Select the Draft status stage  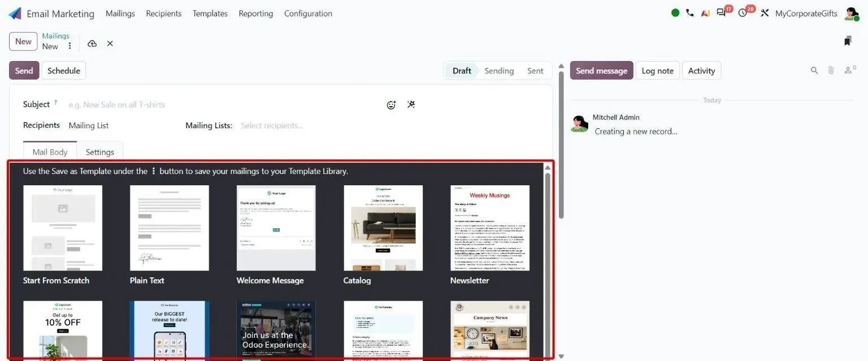tap(462, 71)
